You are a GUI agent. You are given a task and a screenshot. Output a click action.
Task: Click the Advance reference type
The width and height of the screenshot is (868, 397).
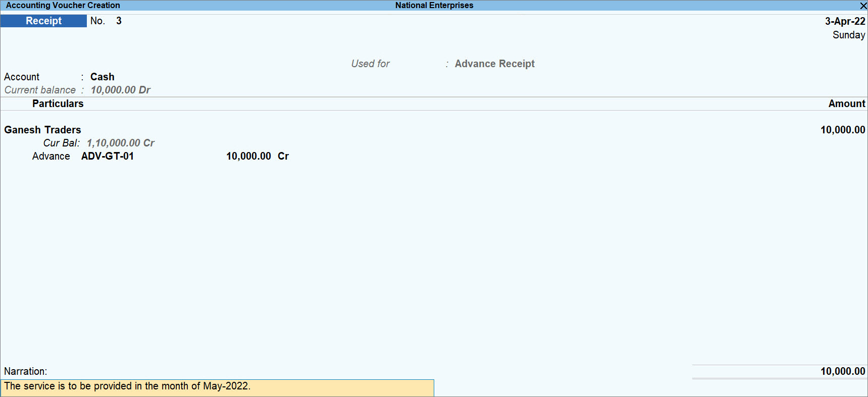point(51,156)
